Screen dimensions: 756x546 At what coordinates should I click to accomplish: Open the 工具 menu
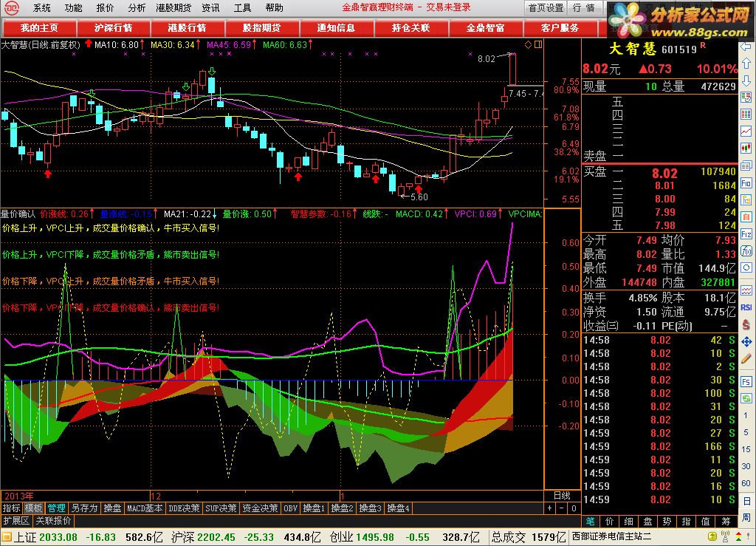(242, 7)
